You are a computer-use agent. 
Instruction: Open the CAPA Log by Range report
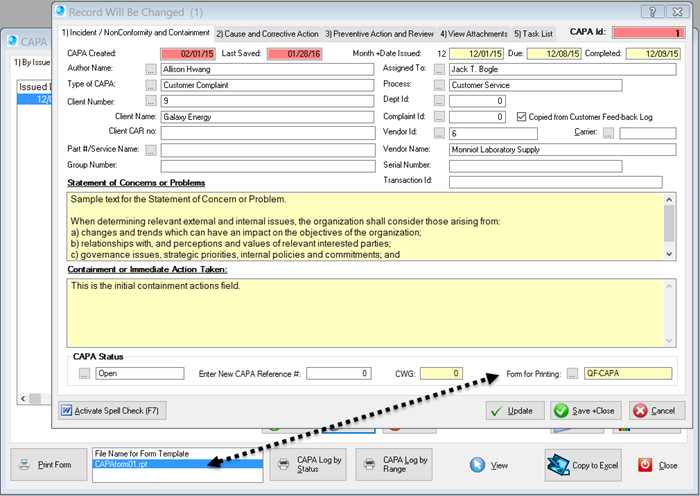[395, 465]
